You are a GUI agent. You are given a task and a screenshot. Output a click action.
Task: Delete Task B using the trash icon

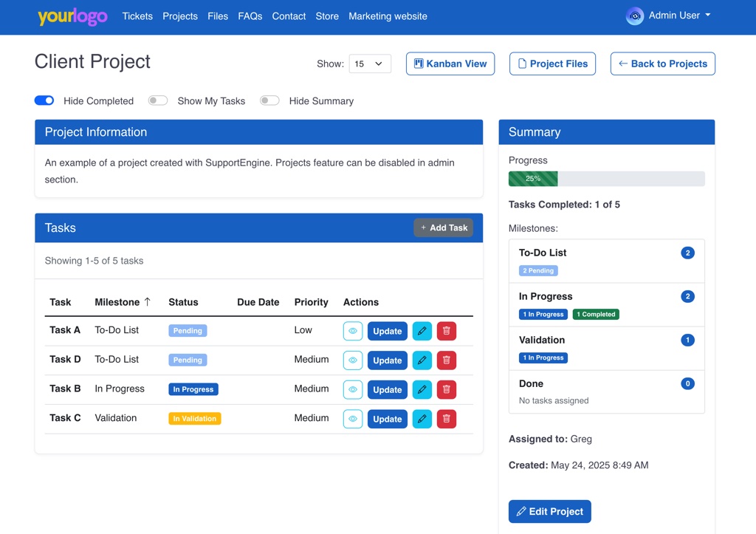446,390
